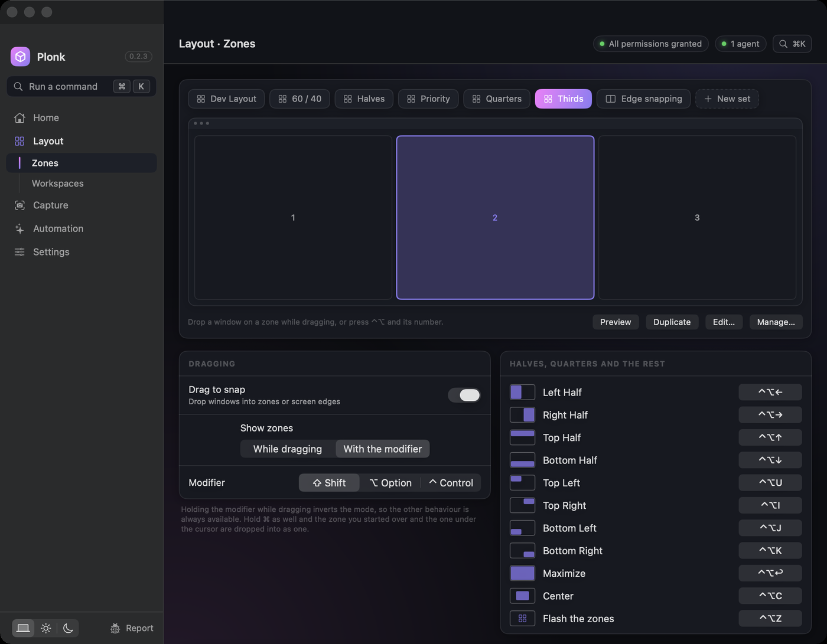Select the Priority zone set tab
Image resolution: width=827 pixels, height=644 pixels.
pyautogui.click(x=428, y=99)
